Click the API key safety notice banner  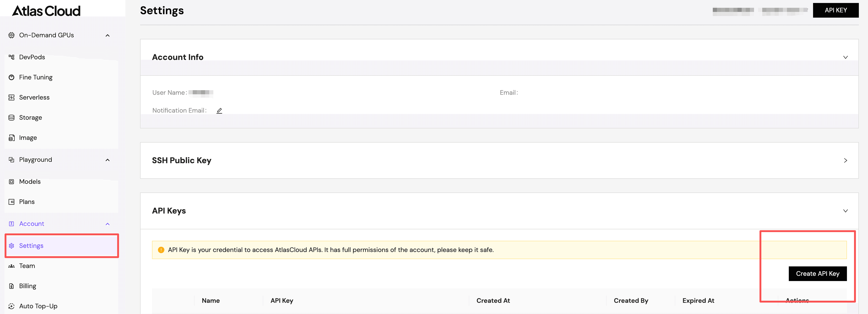point(499,250)
